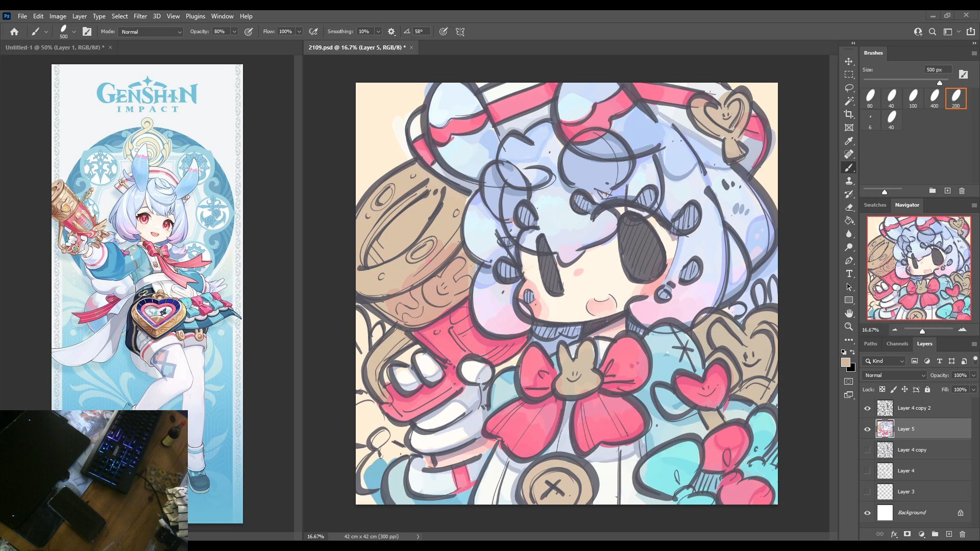Select the Frame tool
Viewport: 980px width, 551px height.
849,128
